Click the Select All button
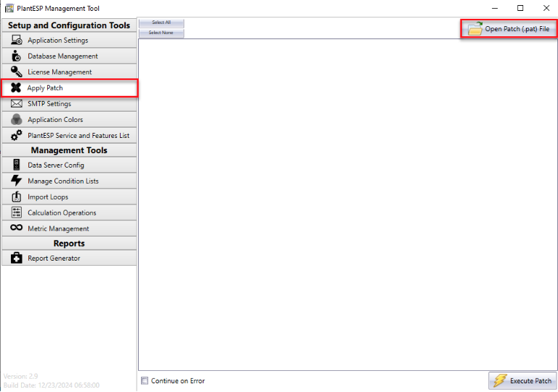This screenshot has height=392, width=558. coord(161,23)
